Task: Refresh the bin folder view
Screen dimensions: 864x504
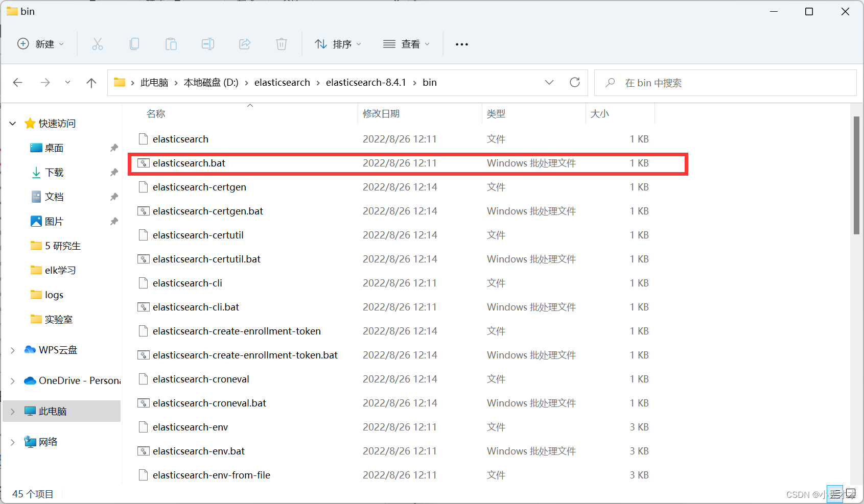Action: pyautogui.click(x=575, y=82)
